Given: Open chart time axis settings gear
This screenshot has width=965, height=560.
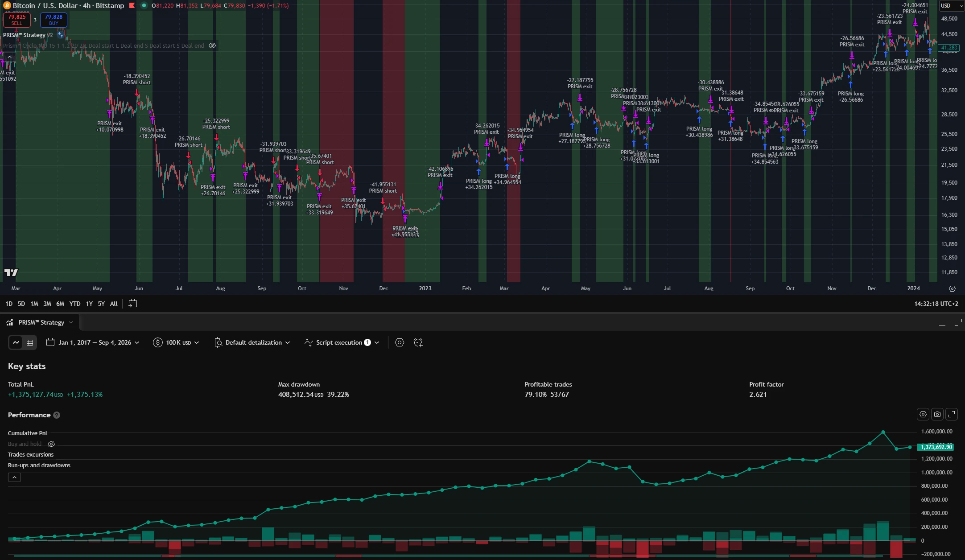Looking at the screenshot, I should pyautogui.click(x=952, y=288).
